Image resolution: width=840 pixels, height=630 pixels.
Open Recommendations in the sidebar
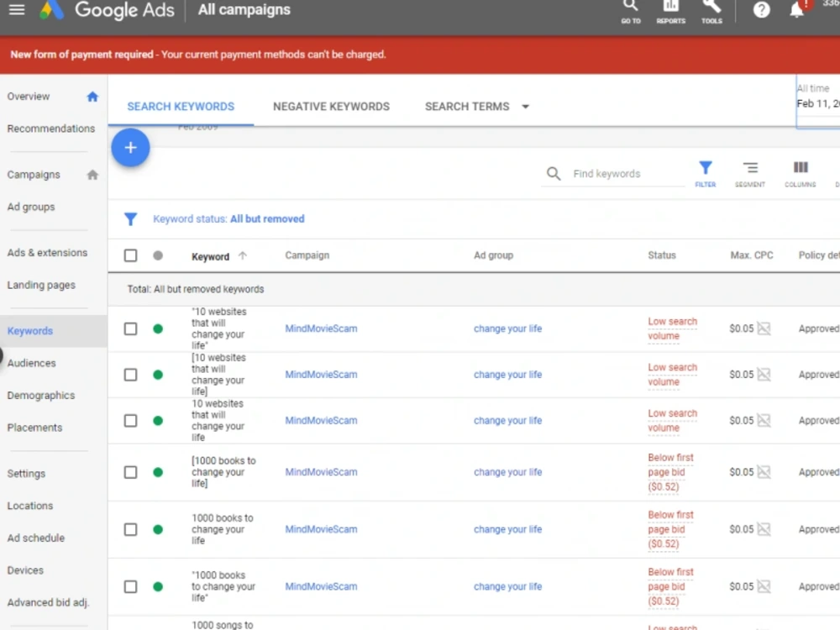coord(51,129)
